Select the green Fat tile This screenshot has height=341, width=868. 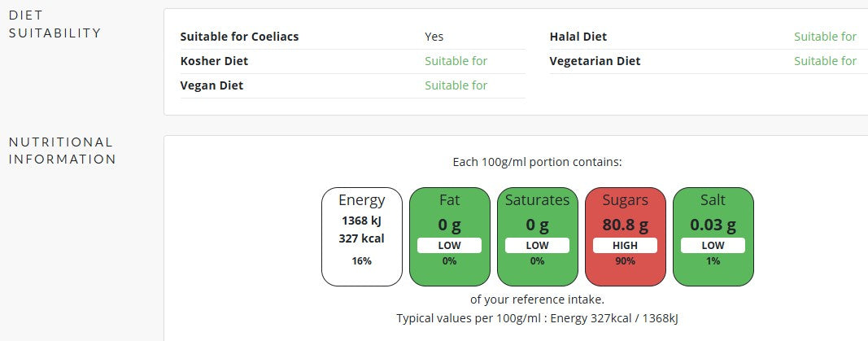coord(450,236)
